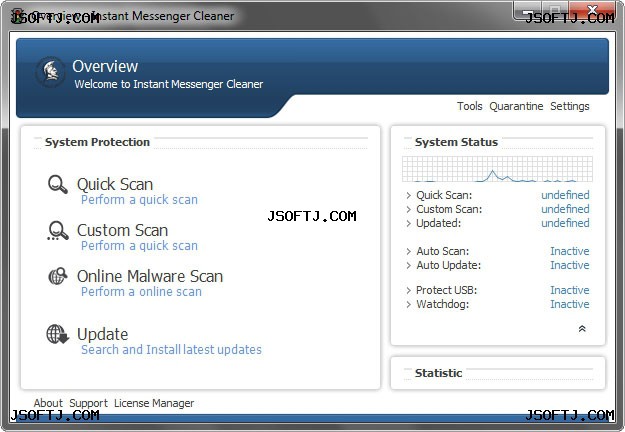
Task: Start the Quick Scan
Action: click(x=115, y=184)
